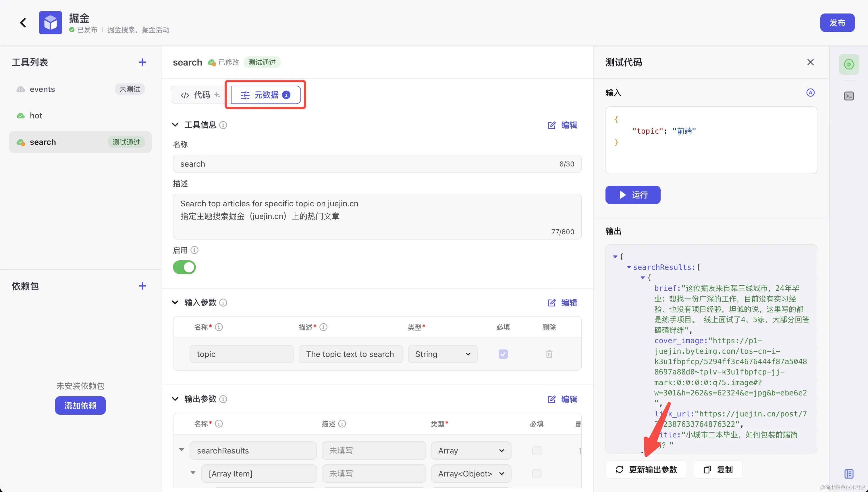Click the topic parameter name field

(242, 354)
